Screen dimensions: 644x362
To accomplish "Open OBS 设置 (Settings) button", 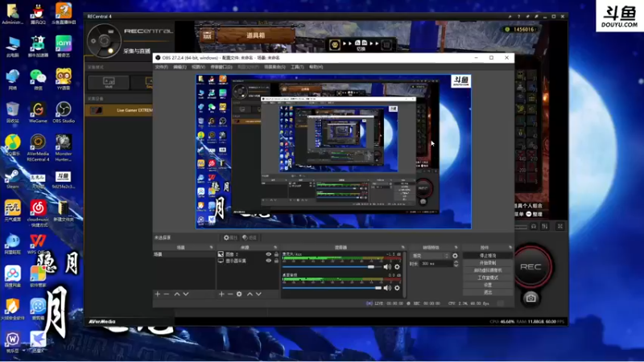I will pyautogui.click(x=488, y=285).
